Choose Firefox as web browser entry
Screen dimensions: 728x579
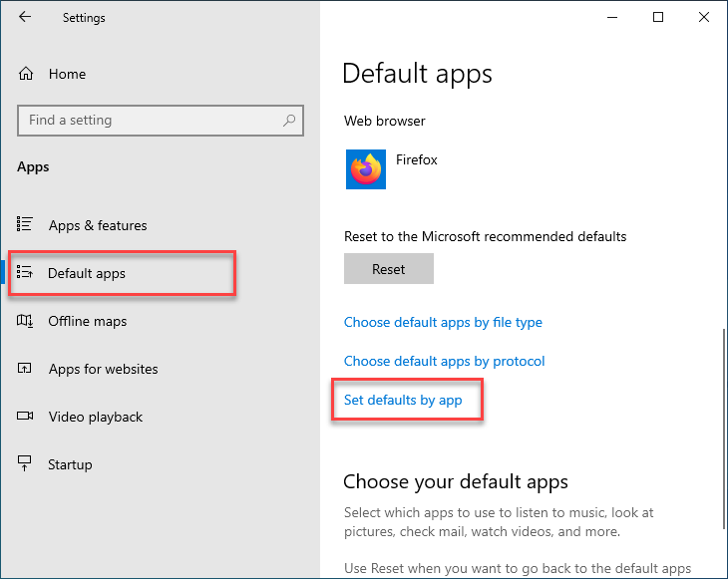coord(392,169)
